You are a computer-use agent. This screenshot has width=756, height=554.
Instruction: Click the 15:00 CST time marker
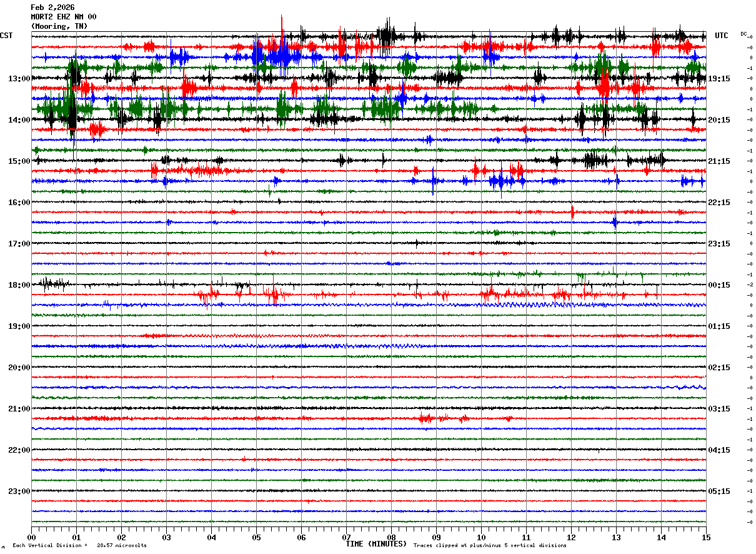click(x=19, y=161)
